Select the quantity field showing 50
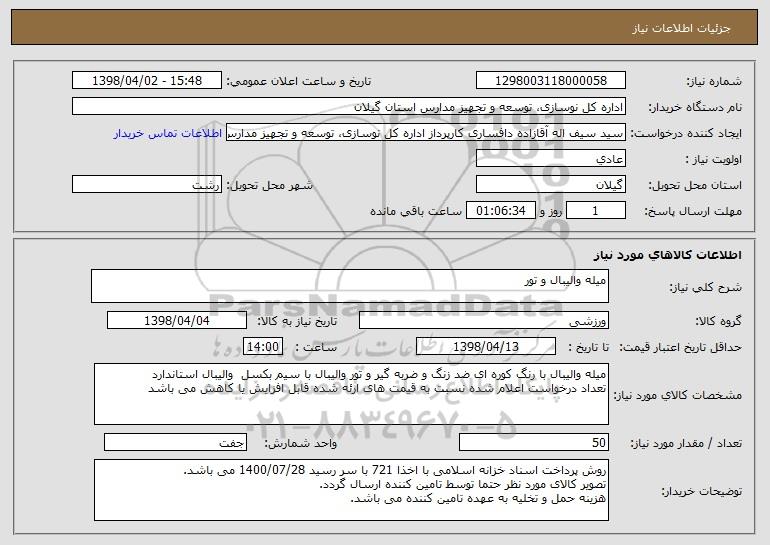 534,442
